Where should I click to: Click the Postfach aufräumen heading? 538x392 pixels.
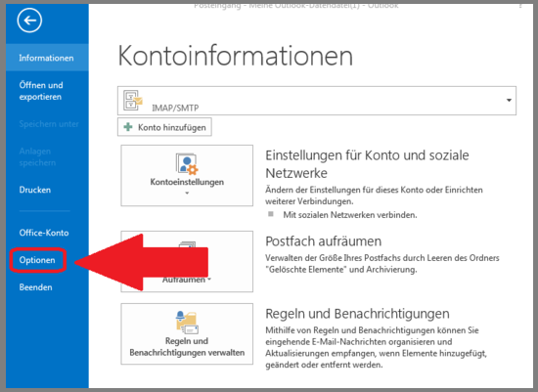(323, 241)
